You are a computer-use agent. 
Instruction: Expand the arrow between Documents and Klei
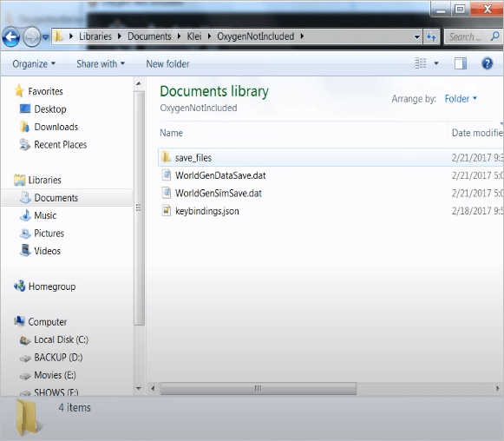(179, 36)
